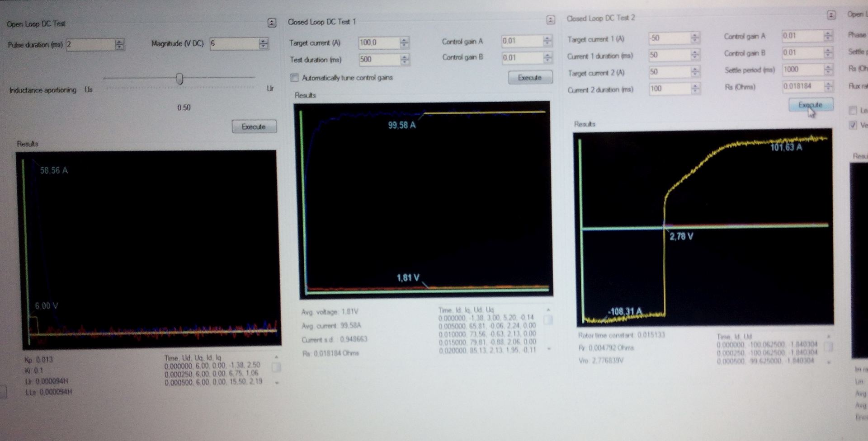Enable Automatically tune control gains checkbox

tap(295, 78)
